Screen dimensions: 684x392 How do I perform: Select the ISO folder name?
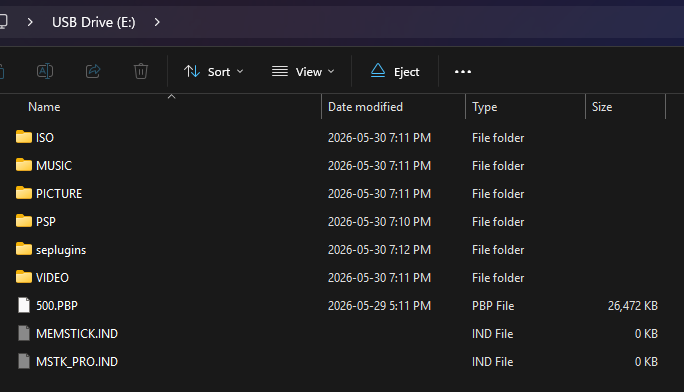tap(44, 138)
